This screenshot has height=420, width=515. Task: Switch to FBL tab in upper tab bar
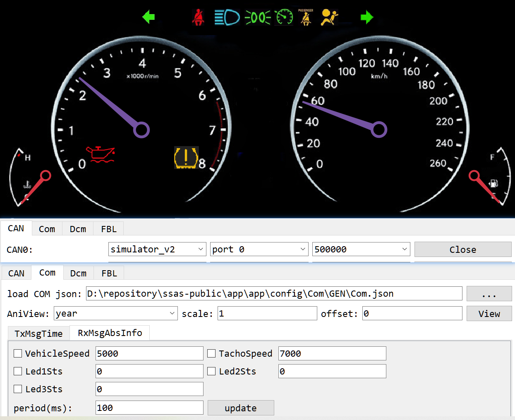[109, 229]
